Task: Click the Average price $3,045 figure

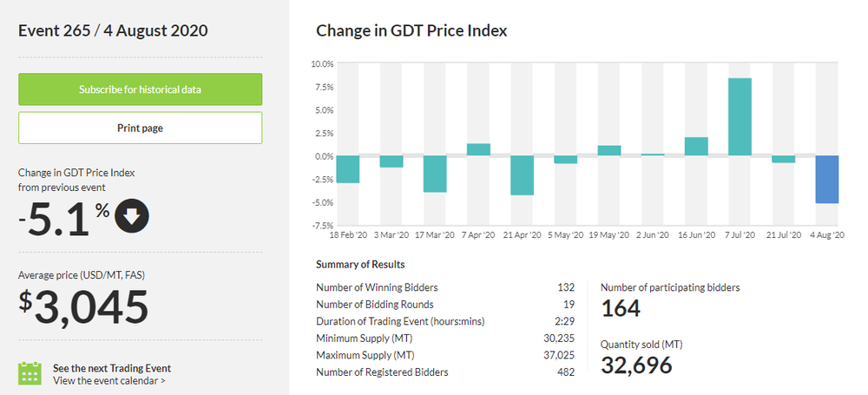Action: [84, 306]
